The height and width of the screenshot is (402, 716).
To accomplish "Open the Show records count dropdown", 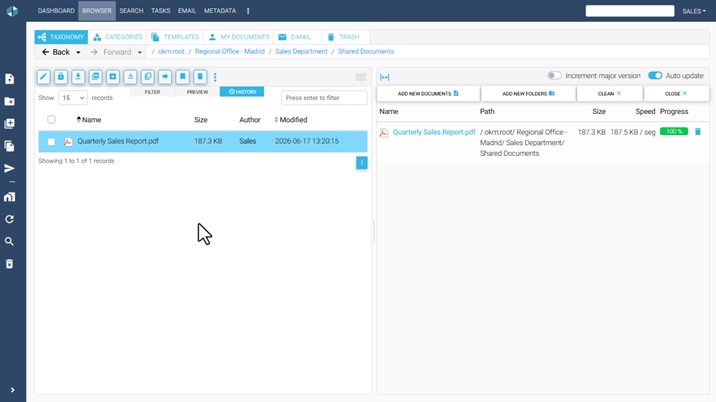I will point(73,98).
